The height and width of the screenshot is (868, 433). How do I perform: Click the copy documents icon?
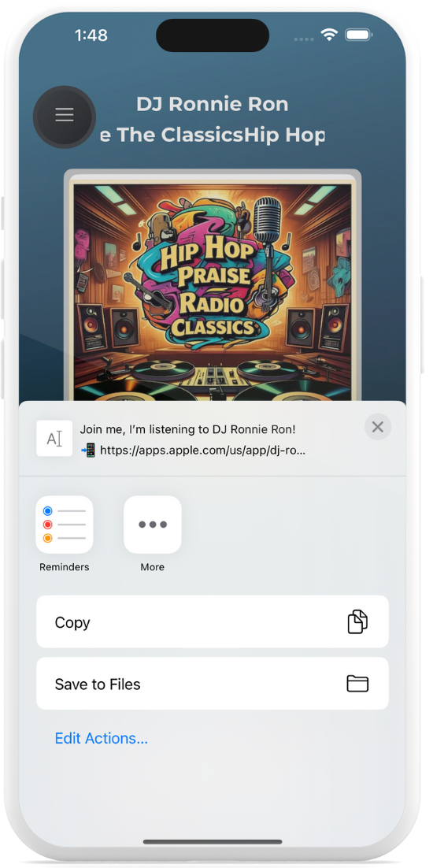click(x=357, y=621)
